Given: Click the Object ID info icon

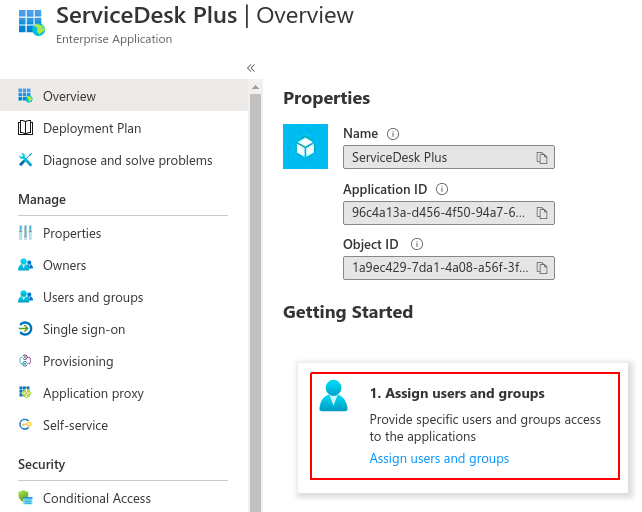Looking at the screenshot, I should (417, 244).
